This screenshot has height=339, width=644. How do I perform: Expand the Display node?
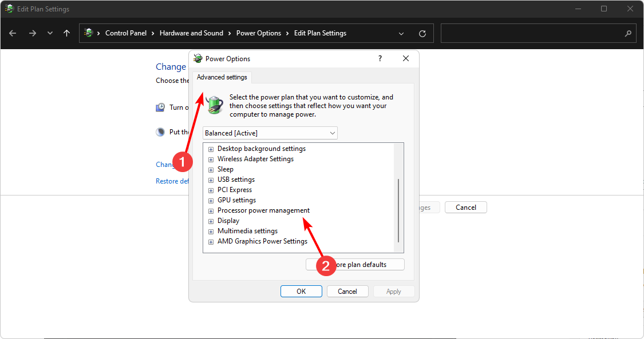point(211,221)
